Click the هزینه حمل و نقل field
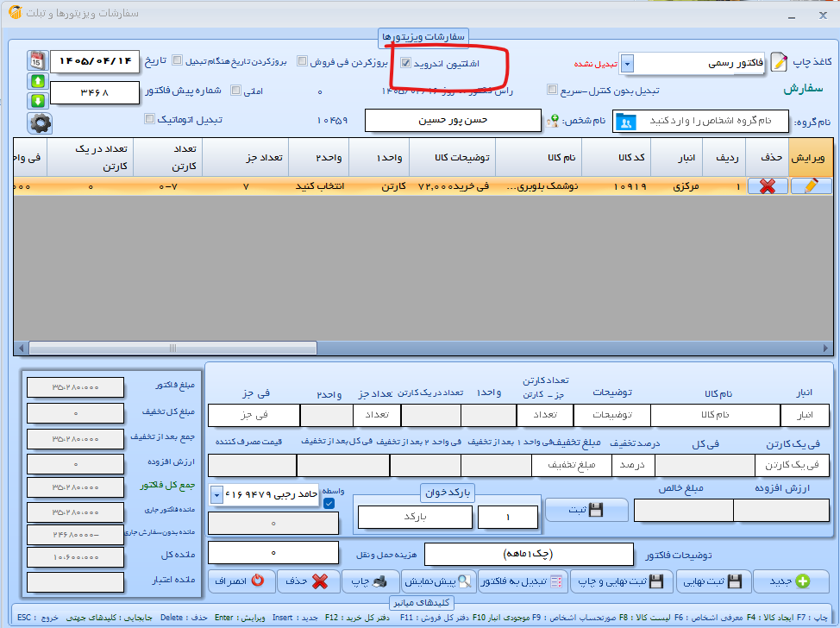840x628 pixels. coord(273,552)
